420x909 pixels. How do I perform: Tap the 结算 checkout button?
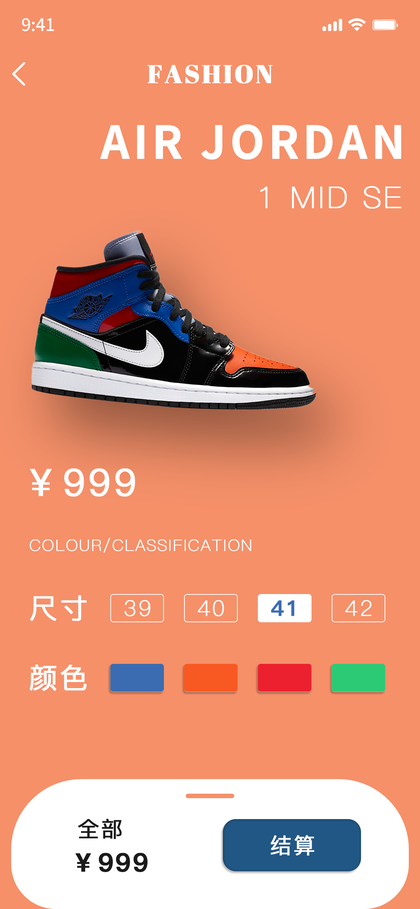(x=292, y=845)
